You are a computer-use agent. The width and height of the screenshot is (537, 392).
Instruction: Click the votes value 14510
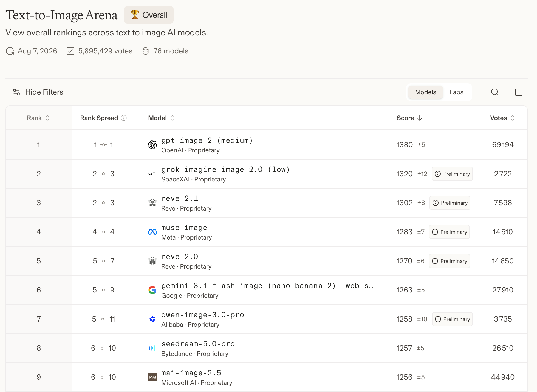(503, 232)
